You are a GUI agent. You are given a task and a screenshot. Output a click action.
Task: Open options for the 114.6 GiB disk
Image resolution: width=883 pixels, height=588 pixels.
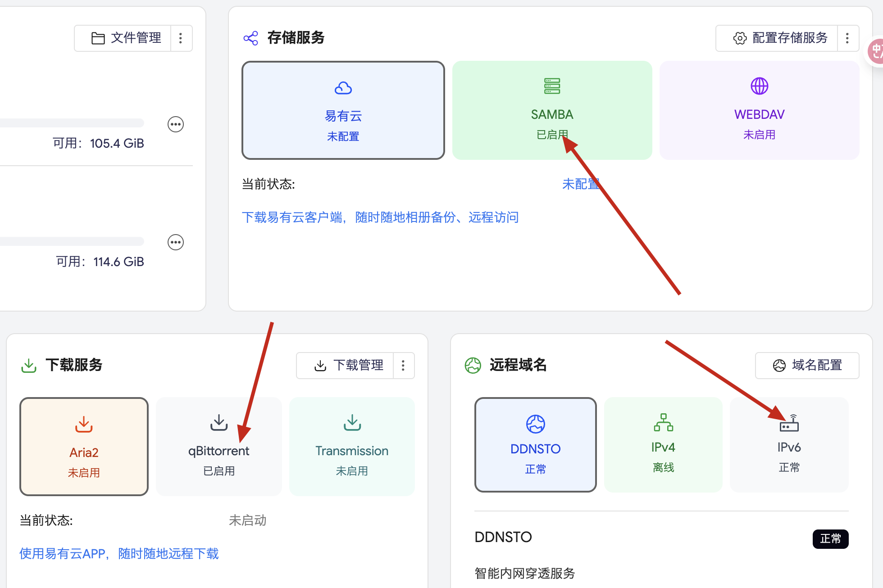pos(176,242)
